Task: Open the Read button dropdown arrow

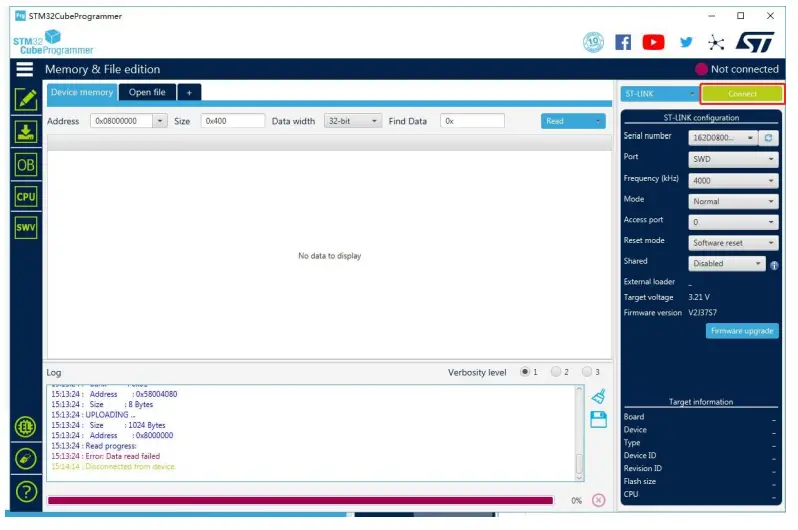Action: click(x=597, y=121)
